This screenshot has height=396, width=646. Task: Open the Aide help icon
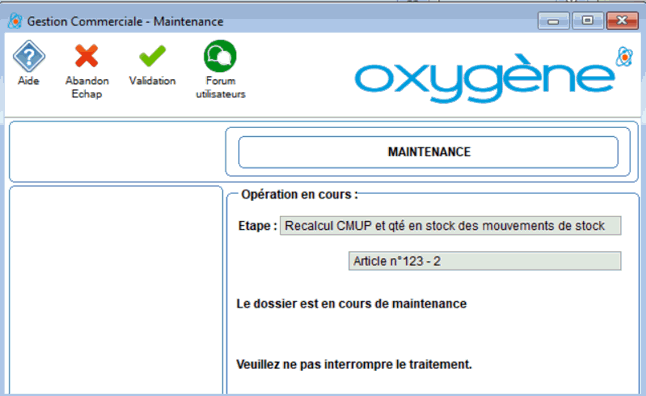point(29,56)
